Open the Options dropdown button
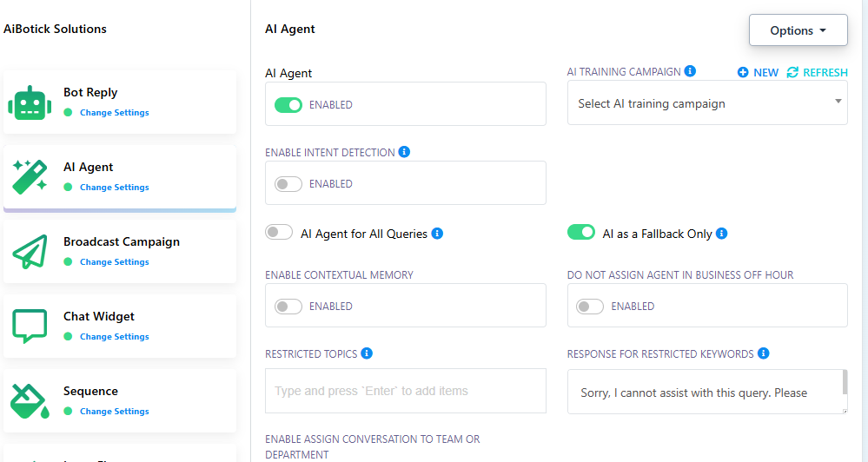This screenshot has width=868, height=462. coord(798,30)
